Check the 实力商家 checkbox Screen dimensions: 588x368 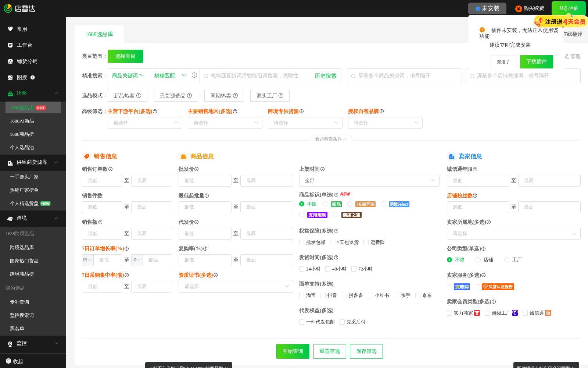449,313
